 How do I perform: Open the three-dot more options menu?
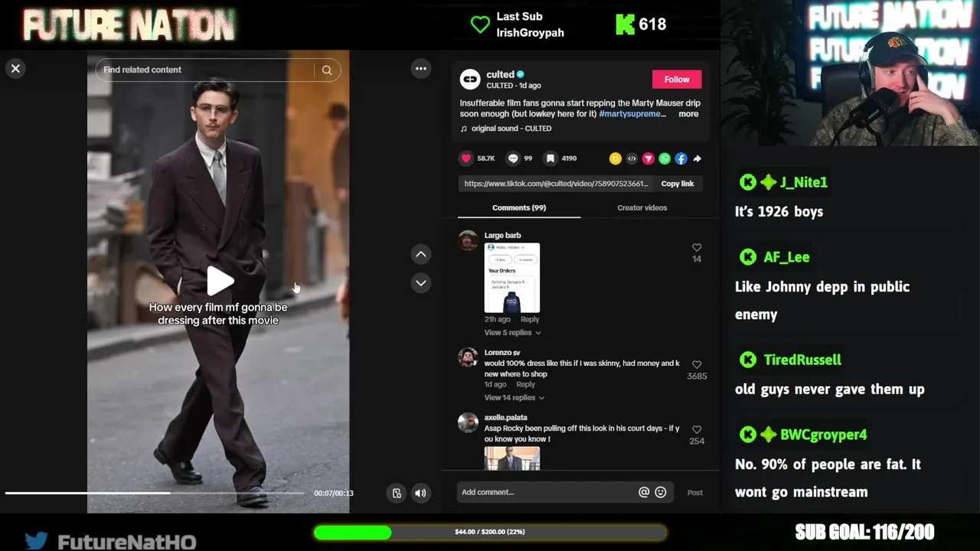point(421,69)
